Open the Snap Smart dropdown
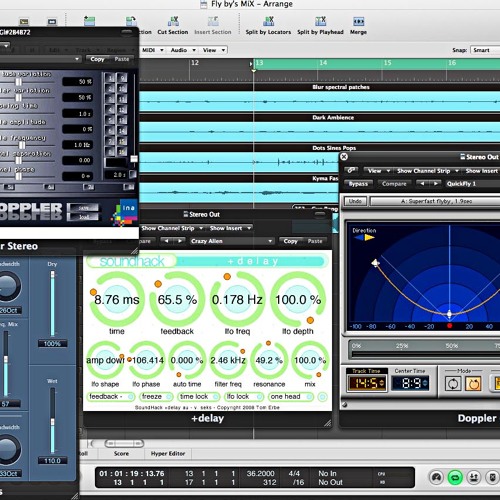The image size is (500, 500). click(x=485, y=50)
